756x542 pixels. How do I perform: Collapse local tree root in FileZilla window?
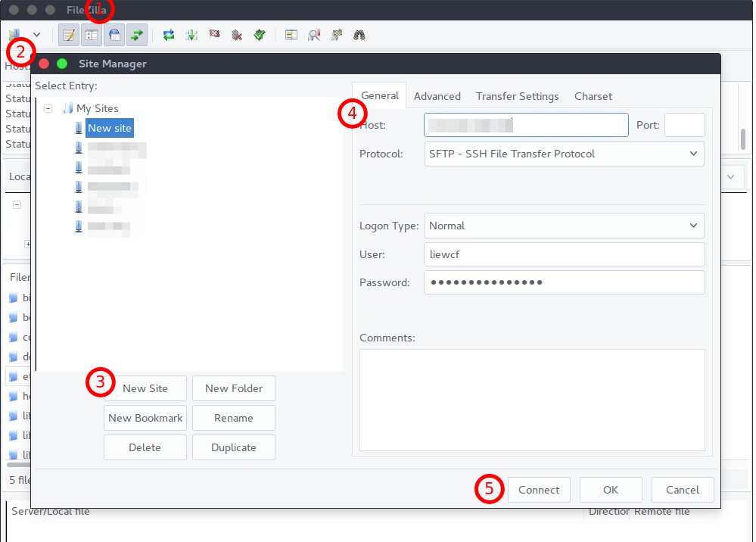click(17, 204)
